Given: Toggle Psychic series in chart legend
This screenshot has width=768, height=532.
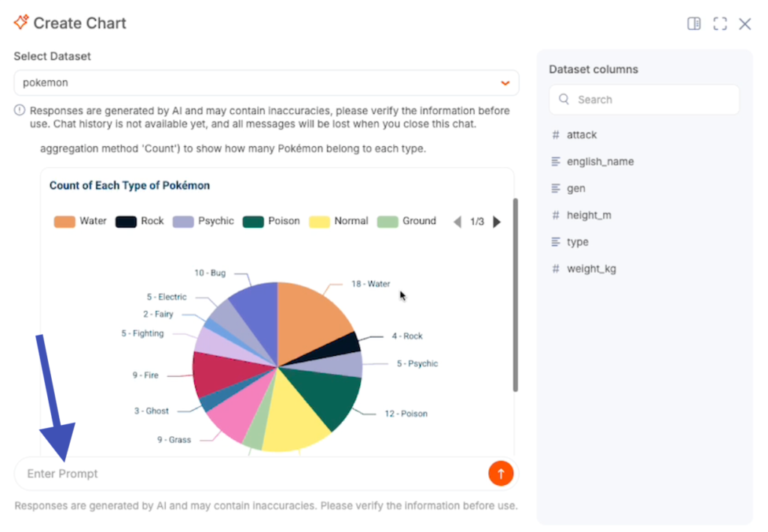Looking at the screenshot, I should (x=203, y=221).
